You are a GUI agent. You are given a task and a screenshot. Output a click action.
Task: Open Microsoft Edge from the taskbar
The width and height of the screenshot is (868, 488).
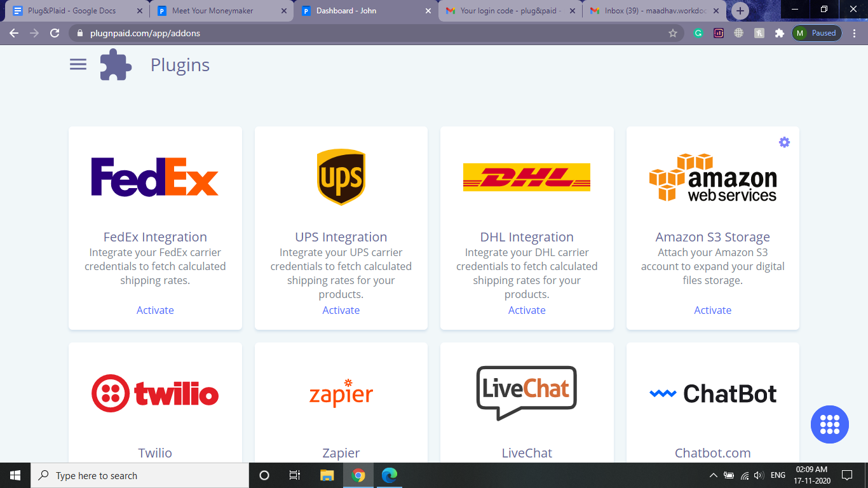click(389, 475)
